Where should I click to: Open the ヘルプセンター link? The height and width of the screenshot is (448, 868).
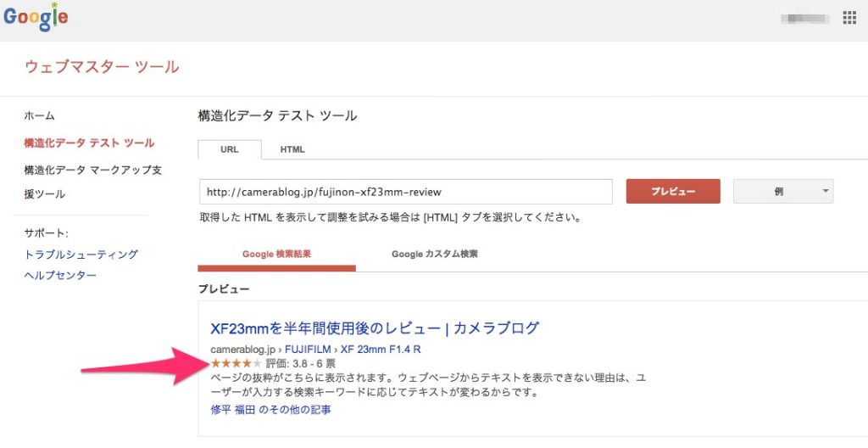point(60,276)
